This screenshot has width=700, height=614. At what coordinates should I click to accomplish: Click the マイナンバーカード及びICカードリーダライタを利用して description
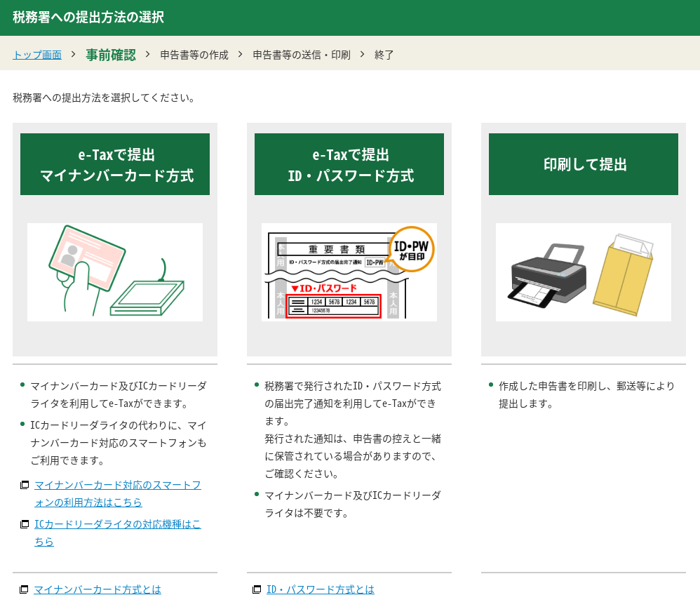(x=119, y=395)
